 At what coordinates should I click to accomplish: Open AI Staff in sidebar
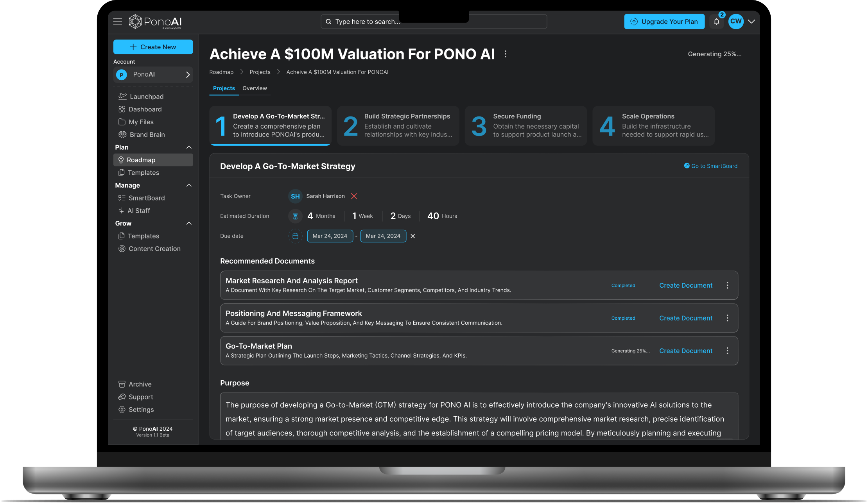[x=138, y=211]
